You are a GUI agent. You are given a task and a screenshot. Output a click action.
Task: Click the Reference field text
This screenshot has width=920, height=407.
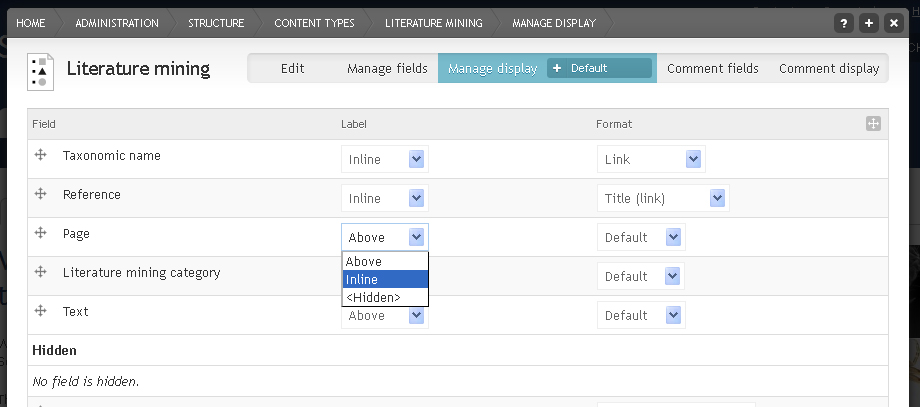[92, 194]
